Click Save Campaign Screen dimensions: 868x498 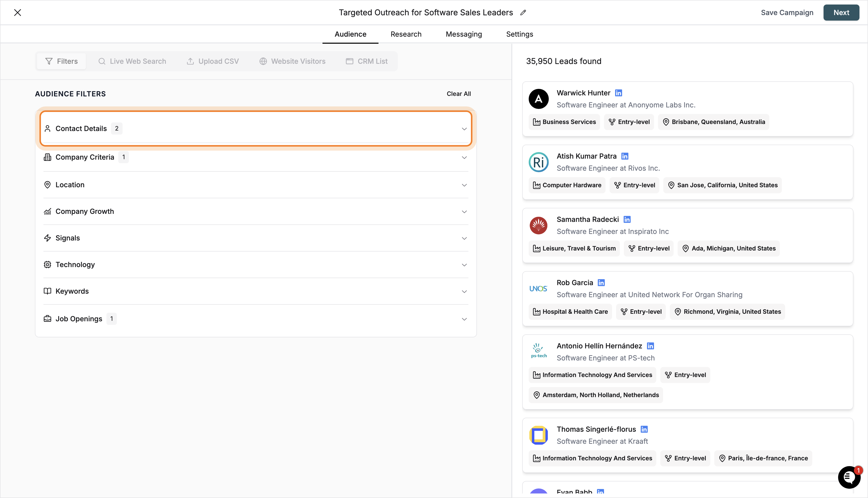pos(787,12)
